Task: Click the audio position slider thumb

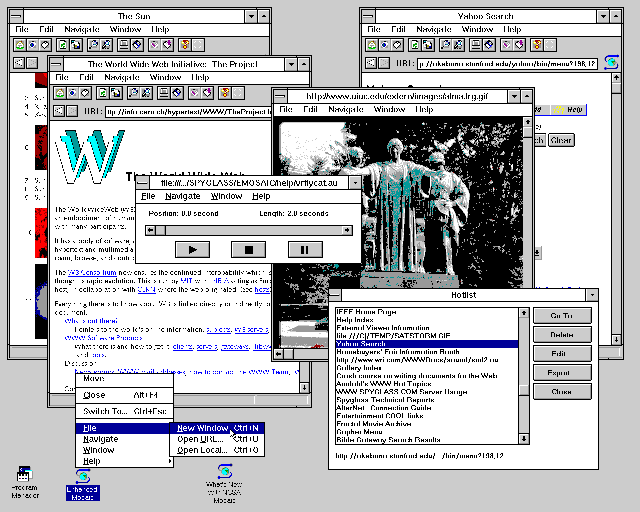Action: click(x=160, y=231)
